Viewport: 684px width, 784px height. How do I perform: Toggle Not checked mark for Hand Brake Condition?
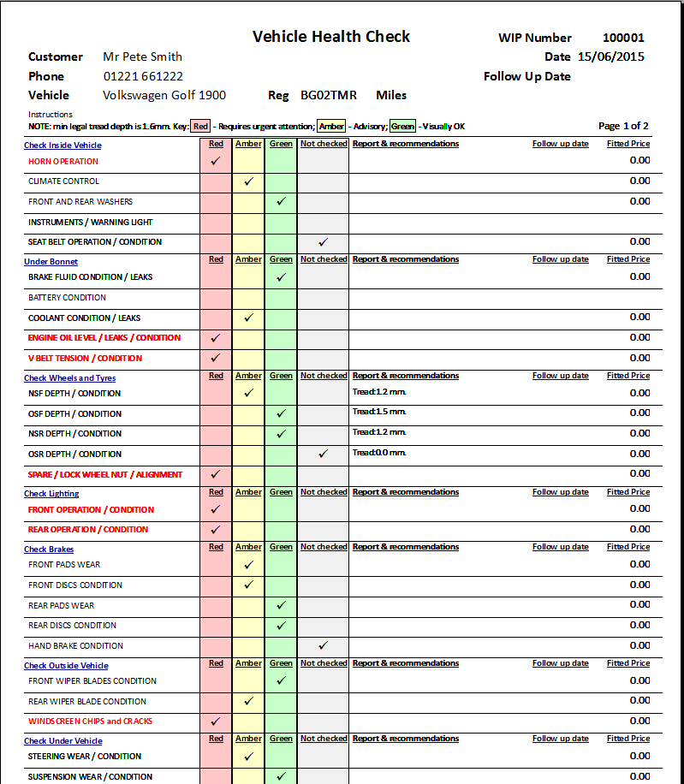pos(324,645)
